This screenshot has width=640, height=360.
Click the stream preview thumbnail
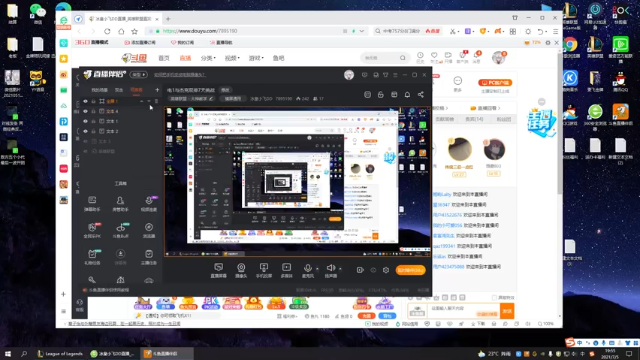[x=297, y=182]
